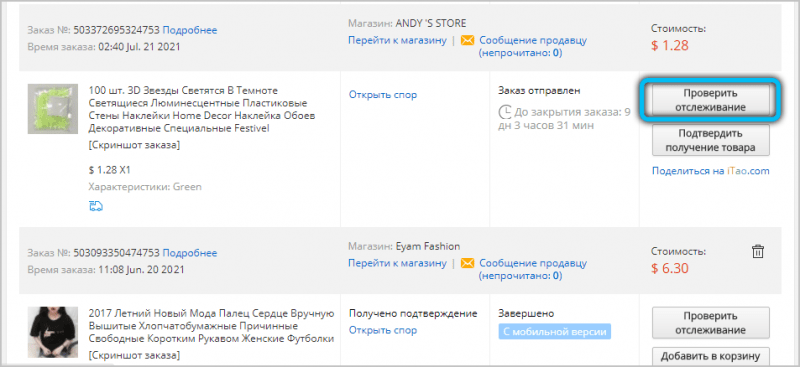Click the blue delivery truck icon under Green
Viewport: 800px width, 367px height.
click(96, 206)
